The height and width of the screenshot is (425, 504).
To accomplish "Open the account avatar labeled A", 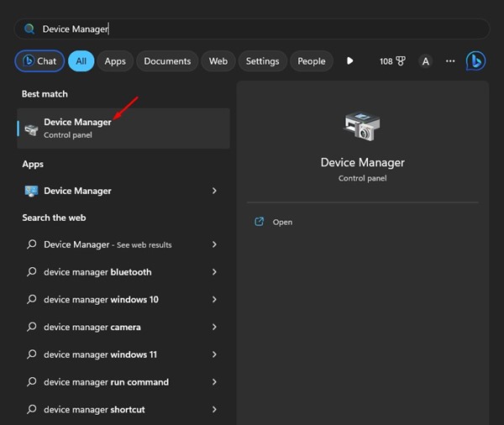I will (x=426, y=61).
